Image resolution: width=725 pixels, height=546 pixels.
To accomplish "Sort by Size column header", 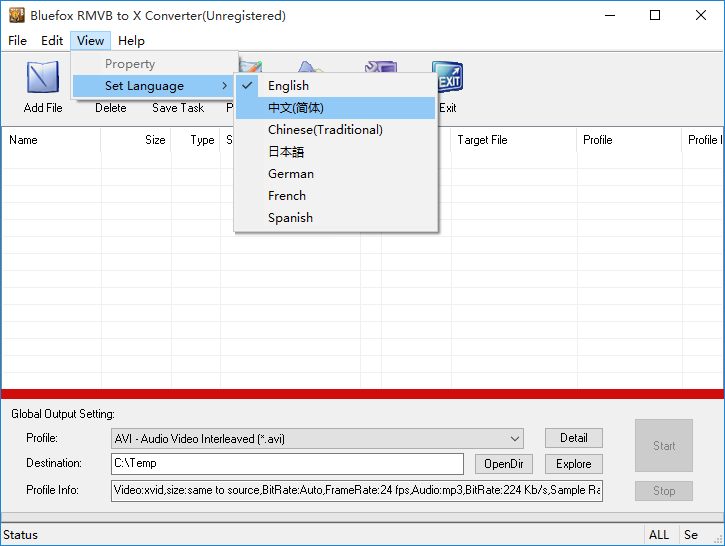I will (x=136, y=140).
